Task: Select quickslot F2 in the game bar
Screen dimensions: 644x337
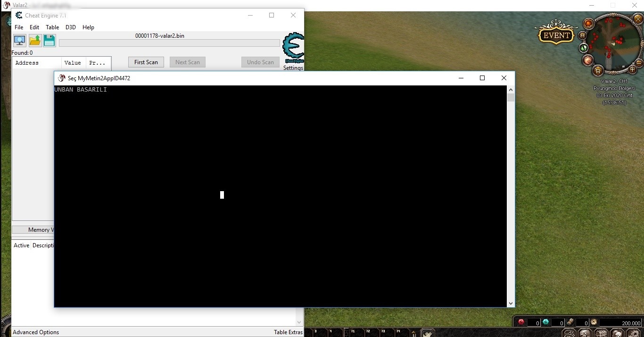Action: pos(372,333)
